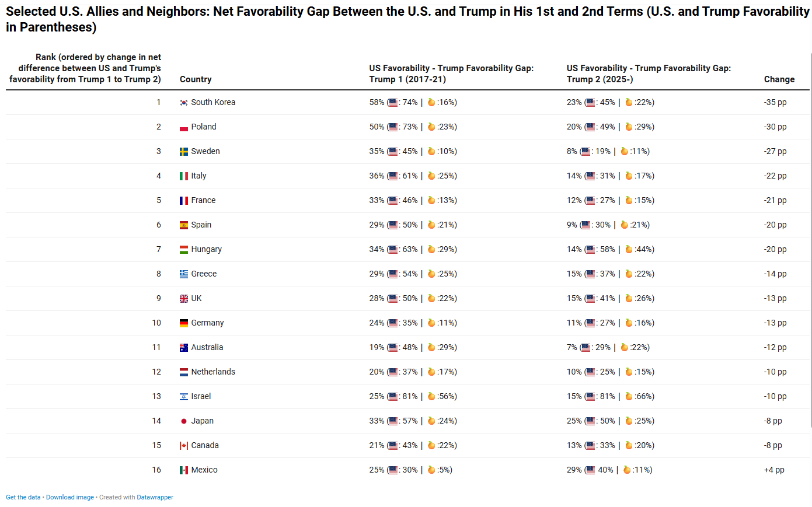The width and height of the screenshot is (812, 507).
Task: Click the Israel flag icon
Action: [184, 397]
